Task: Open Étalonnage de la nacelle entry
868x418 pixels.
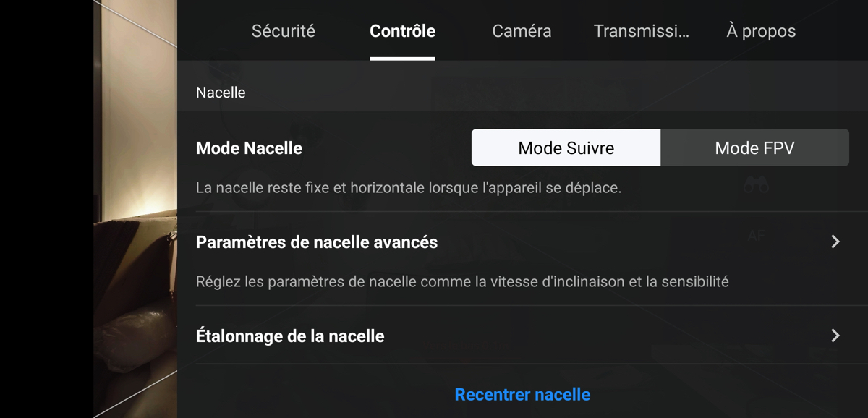Action: (522, 336)
